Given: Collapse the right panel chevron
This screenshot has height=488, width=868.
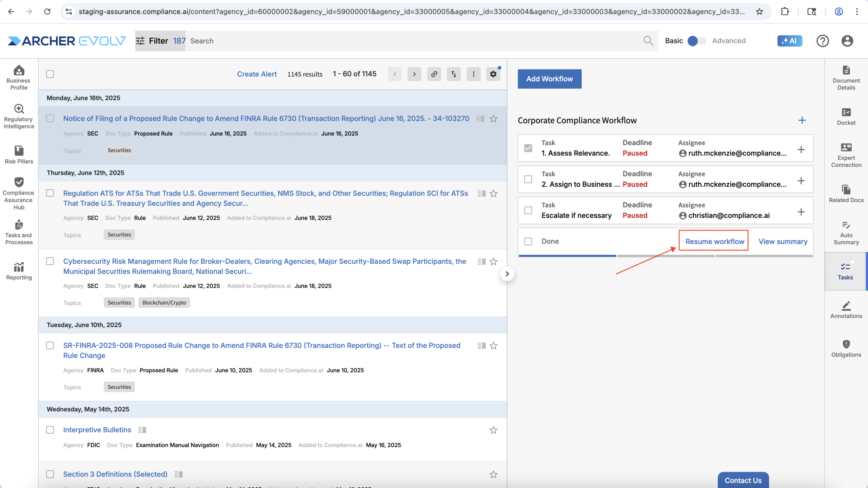Looking at the screenshot, I should tap(507, 274).
